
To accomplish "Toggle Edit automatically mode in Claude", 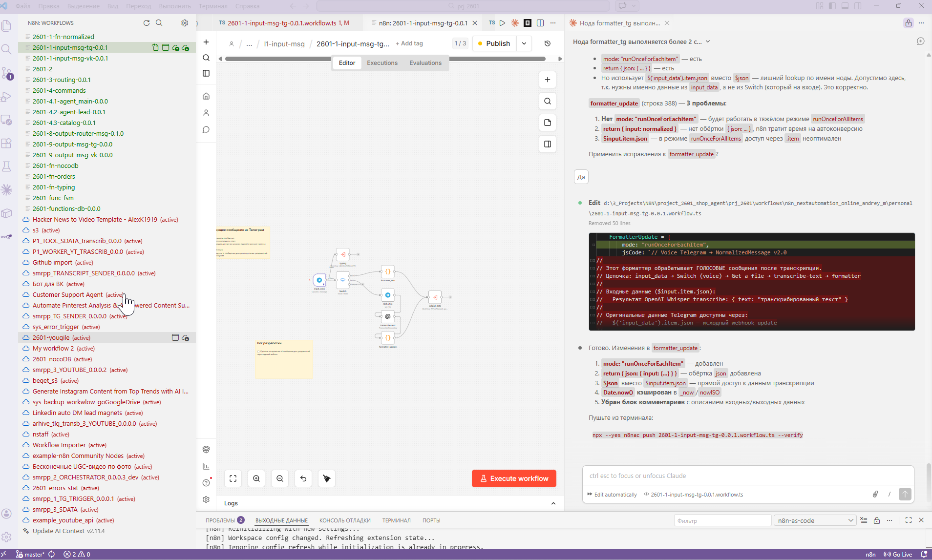I will pyautogui.click(x=612, y=495).
